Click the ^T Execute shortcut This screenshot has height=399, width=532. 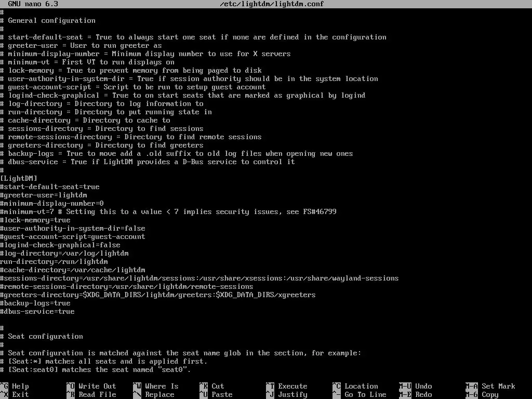[287, 386]
